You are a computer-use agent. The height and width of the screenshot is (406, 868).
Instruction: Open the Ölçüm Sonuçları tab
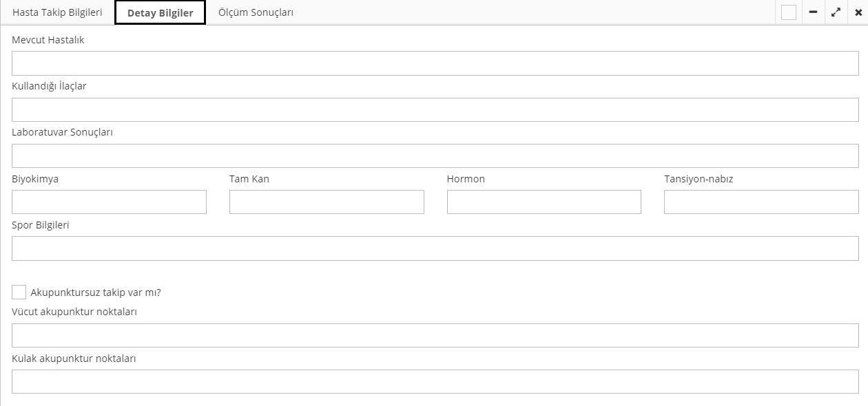pyautogui.click(x=256, y=12)
